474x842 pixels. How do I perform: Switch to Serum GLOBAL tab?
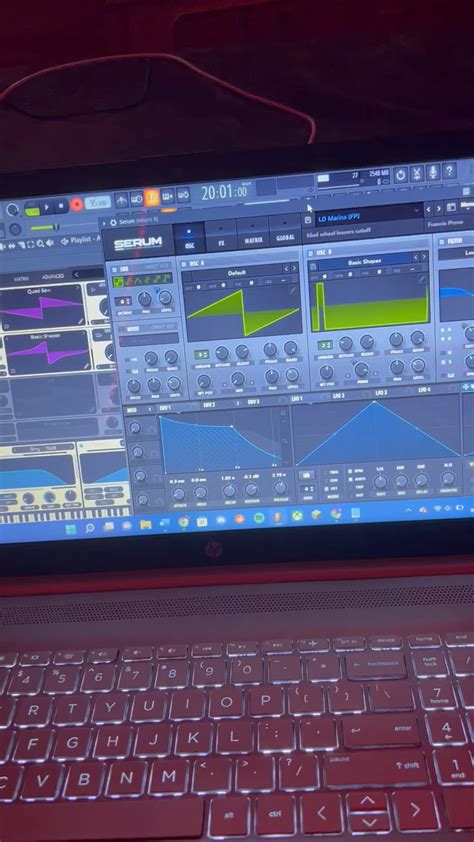click(285, 231)
